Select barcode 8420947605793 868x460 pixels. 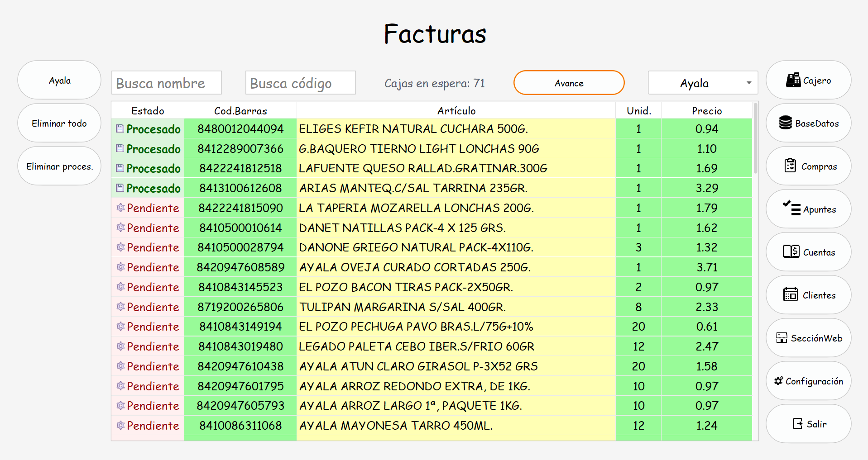[x=240, y=406]
